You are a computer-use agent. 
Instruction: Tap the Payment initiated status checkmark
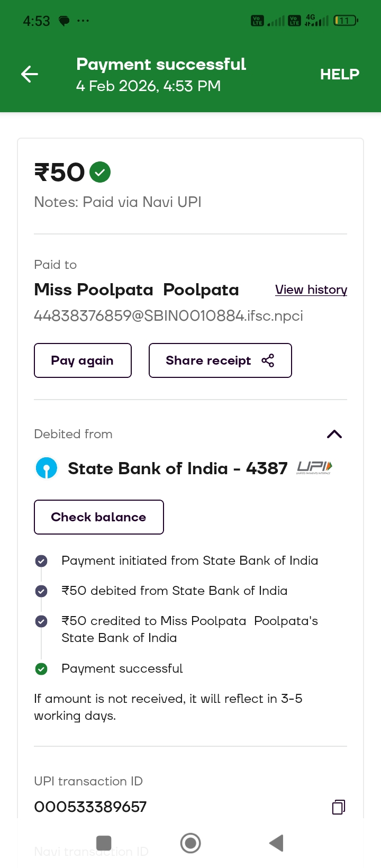pyautogui.click(x=41, y=561)
